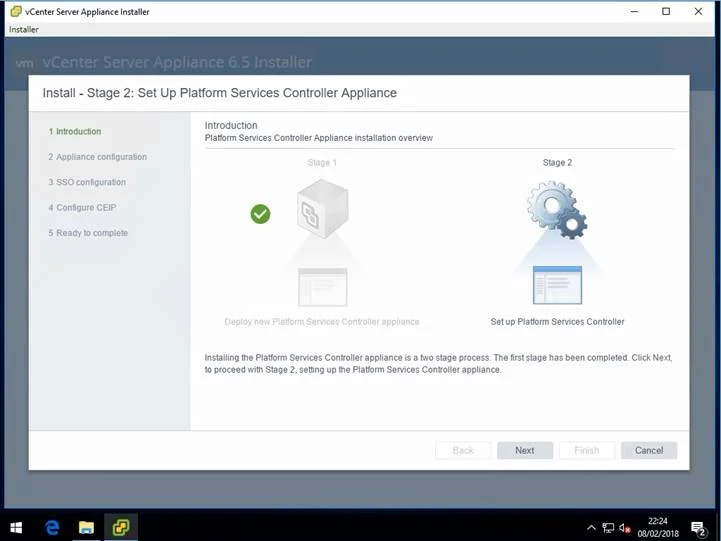Click the green Stage 1 completed checkmark
The image size is (721, 541).
[x=260, y=214]
